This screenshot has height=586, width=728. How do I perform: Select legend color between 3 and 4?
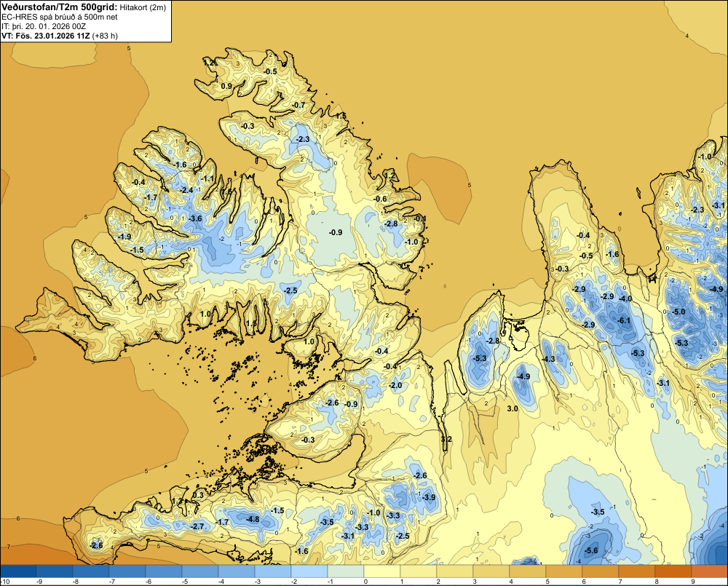(491, 571)
